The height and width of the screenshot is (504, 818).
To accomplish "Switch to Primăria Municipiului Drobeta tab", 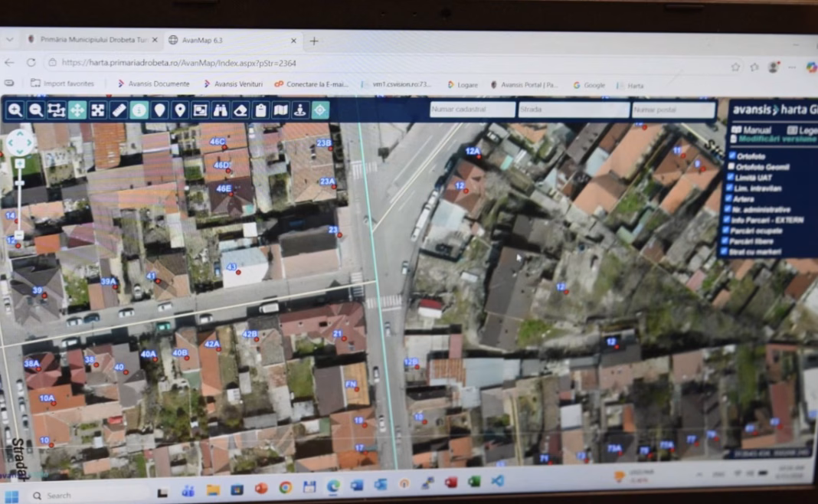I will (93, 40).
